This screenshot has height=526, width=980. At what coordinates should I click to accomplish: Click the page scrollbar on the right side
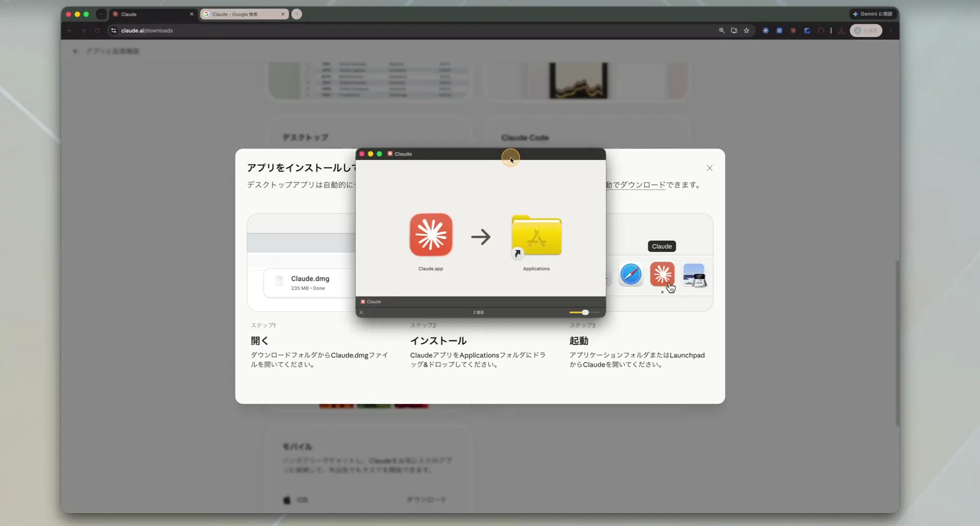point(897,342)
